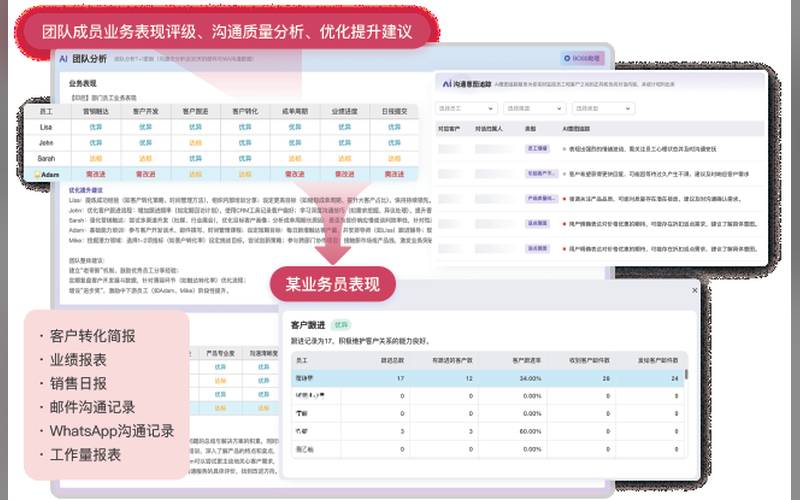800x500 pixels.
Task: Select the Sarah row name cell
Action: coord(46,159)
